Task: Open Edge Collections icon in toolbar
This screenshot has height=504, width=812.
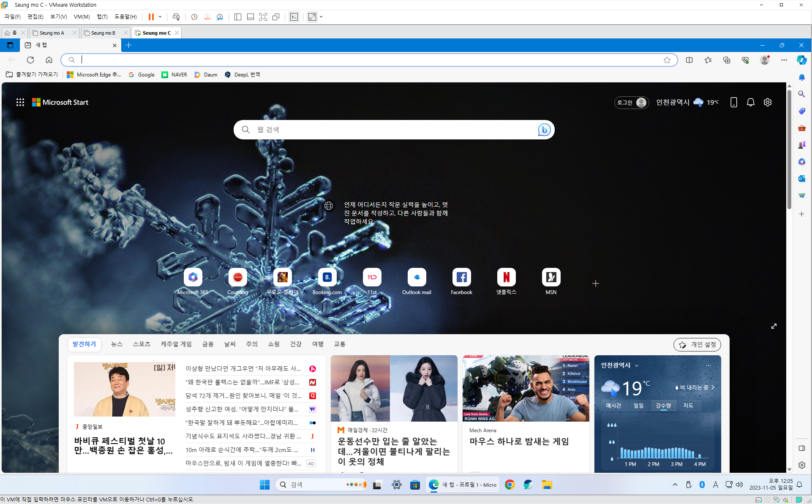Action: coord(727,60)
